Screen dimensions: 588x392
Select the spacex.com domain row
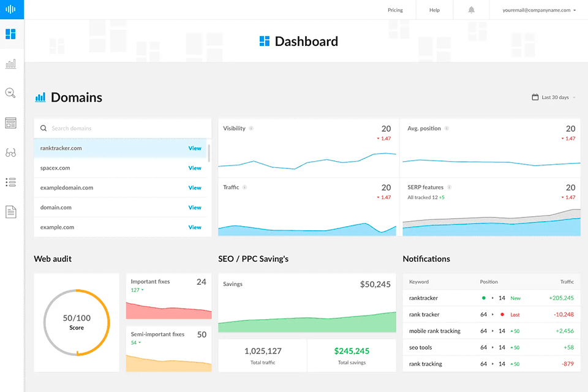coord(120,168)
